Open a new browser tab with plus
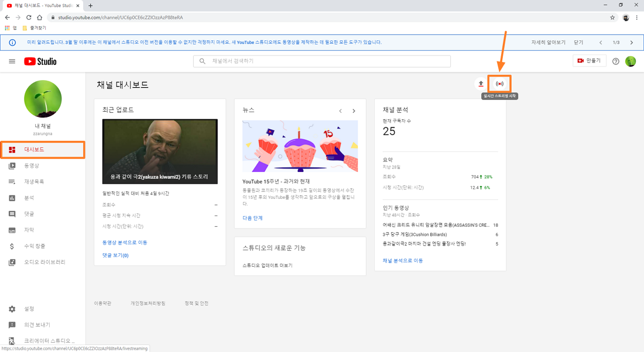This screenshot has width=644, height=352. click(90, 5)
